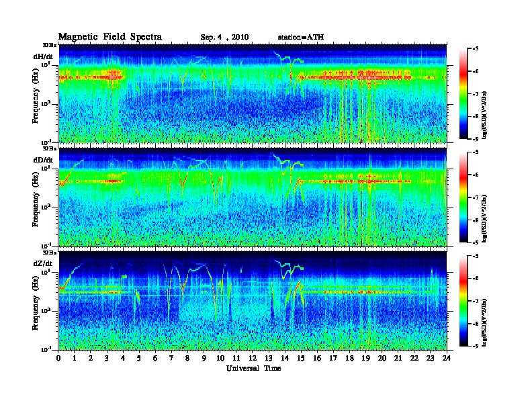This screenshot has width=532, height=411.
Task: Pick the color scale bar beside dD/dt panel
Action: 463,197
